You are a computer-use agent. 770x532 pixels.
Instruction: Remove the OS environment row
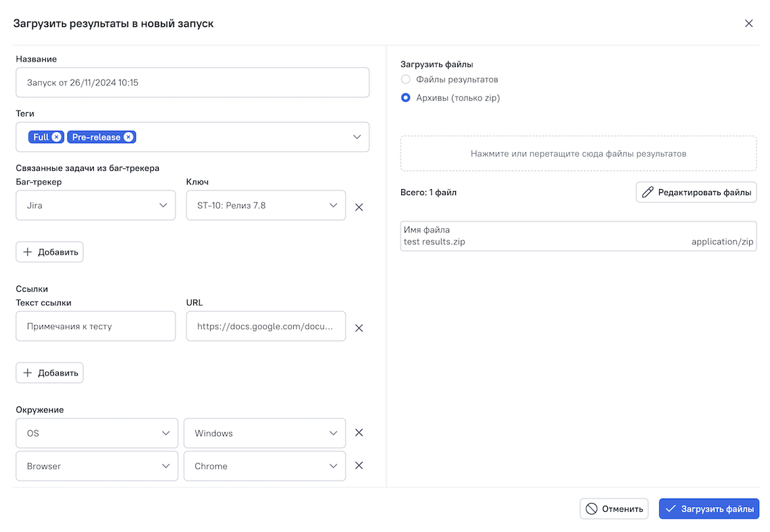pos(359,433)
